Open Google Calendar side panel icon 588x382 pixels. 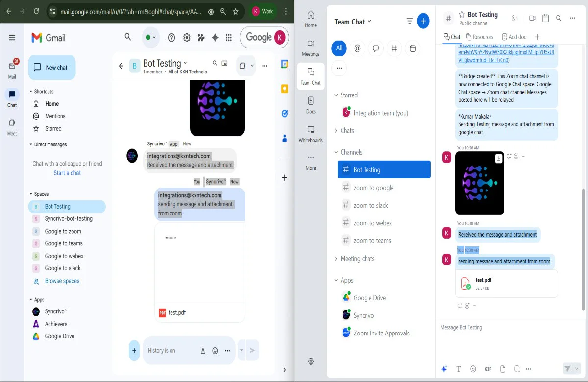[x=284, y=64]
